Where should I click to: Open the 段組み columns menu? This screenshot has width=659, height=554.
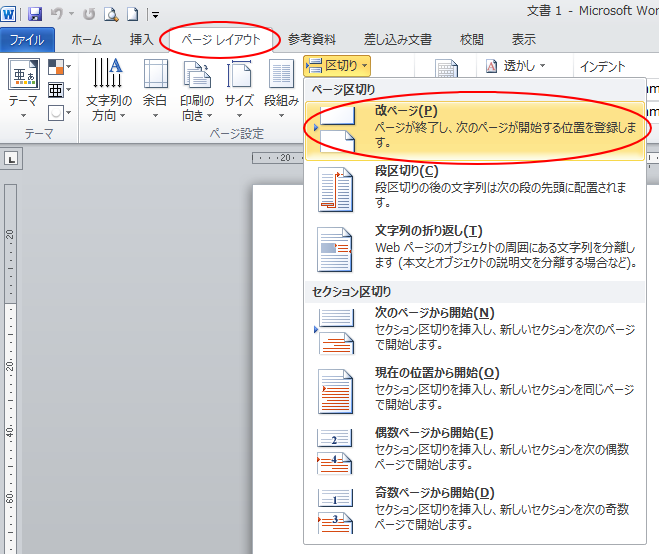[x=281, y=90]
